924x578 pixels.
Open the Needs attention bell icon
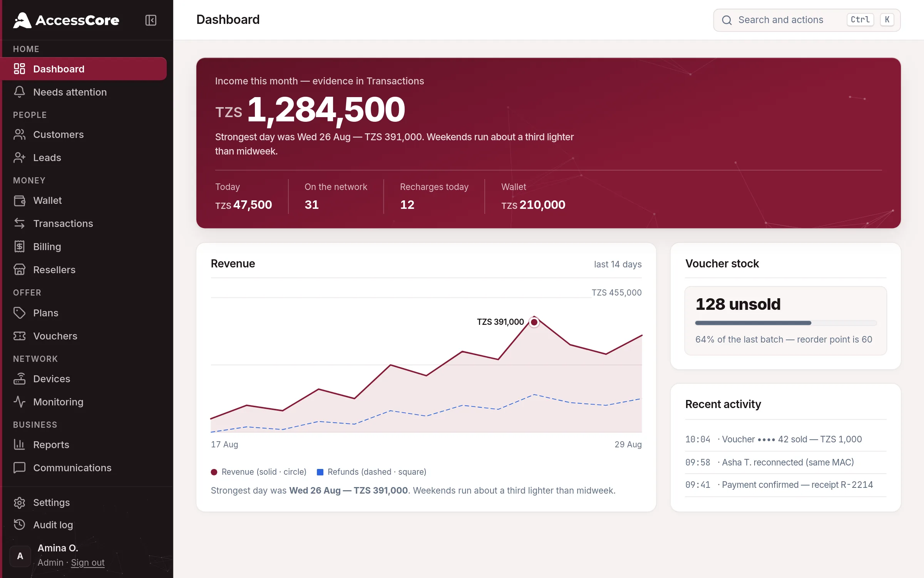[x=19, y=92]
